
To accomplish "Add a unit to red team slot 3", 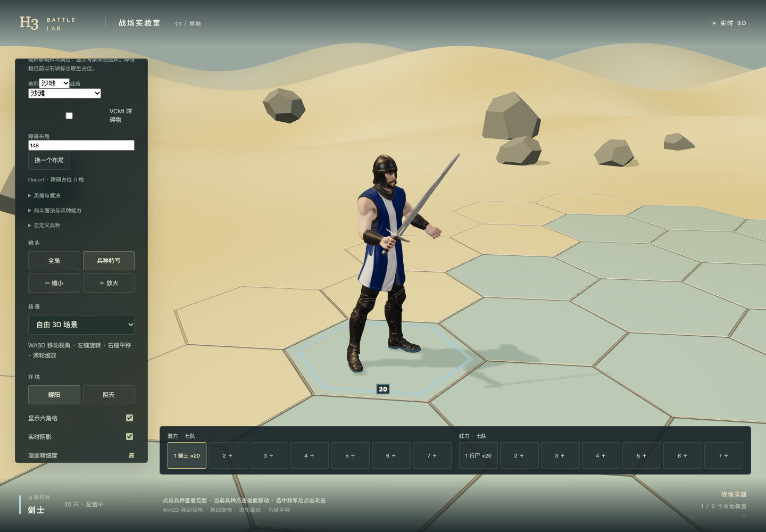I will (x=560, y=455).
